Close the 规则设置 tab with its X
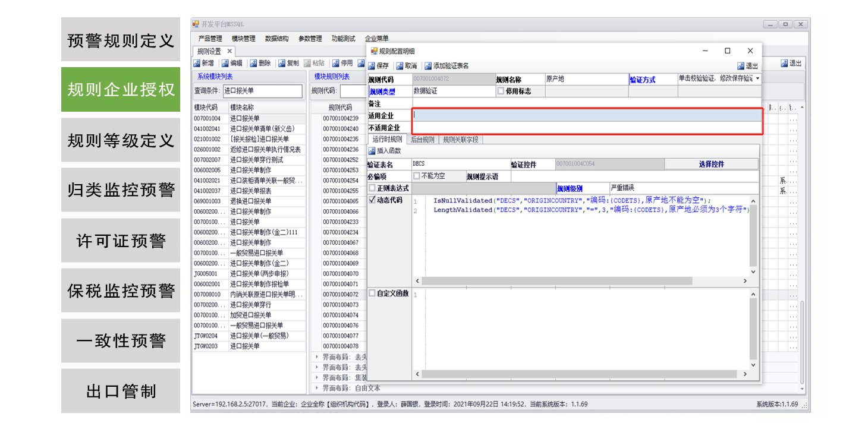868x445 pixels. [229, 51]
